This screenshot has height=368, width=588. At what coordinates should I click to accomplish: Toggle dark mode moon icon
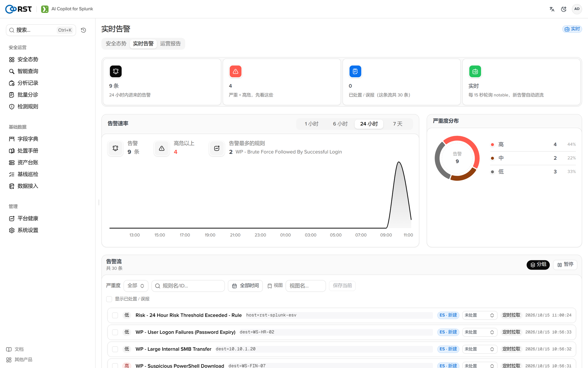tap(564, 9)
